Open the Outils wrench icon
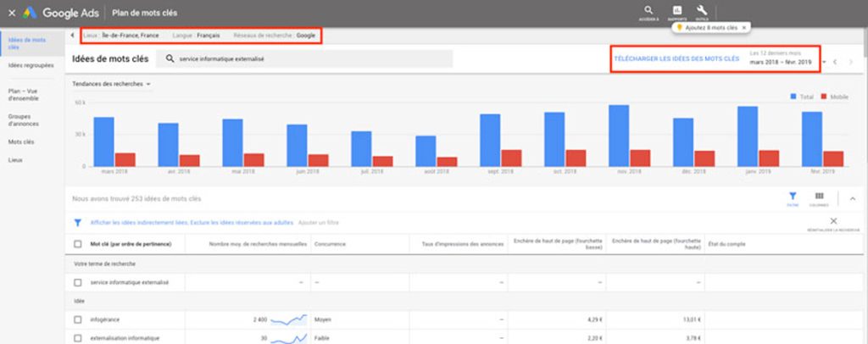The image size is (868, 344). pyautogui.click(x=702, y=10)
